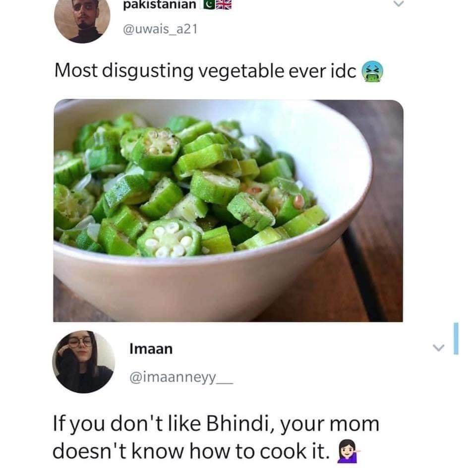Open the @uwais_a21 handle

pos(160,29)
